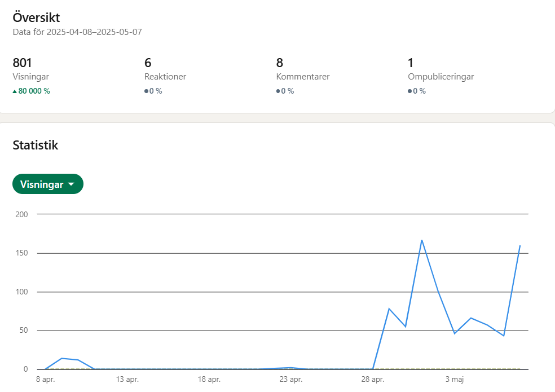
Task: Click the 8 apr. axis label
Action: pos(45,379)
